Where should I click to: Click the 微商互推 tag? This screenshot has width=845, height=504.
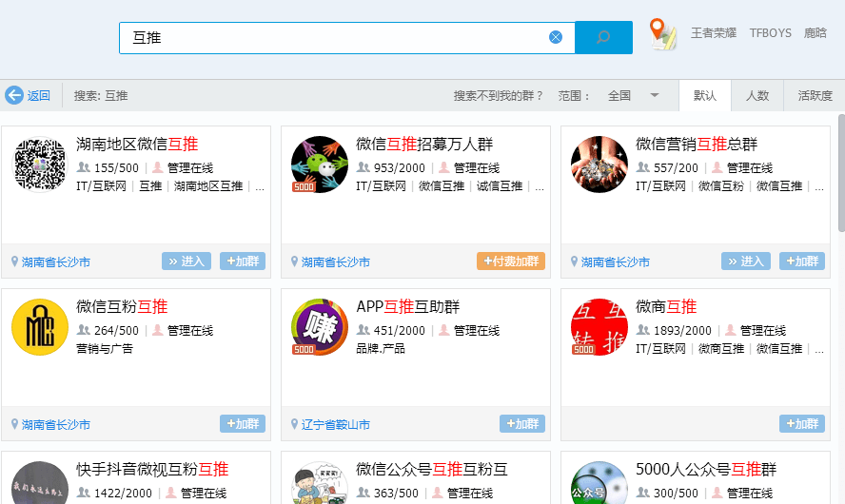[721, 348]
